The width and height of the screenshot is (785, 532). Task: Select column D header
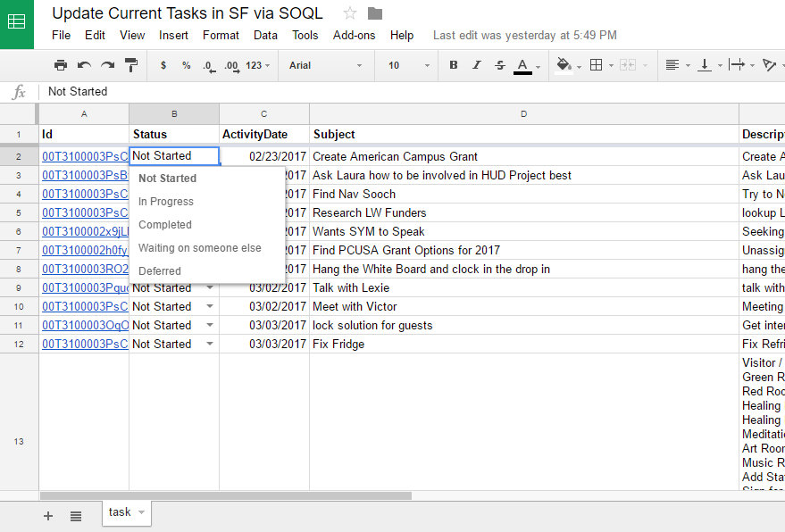pos(523,114)
